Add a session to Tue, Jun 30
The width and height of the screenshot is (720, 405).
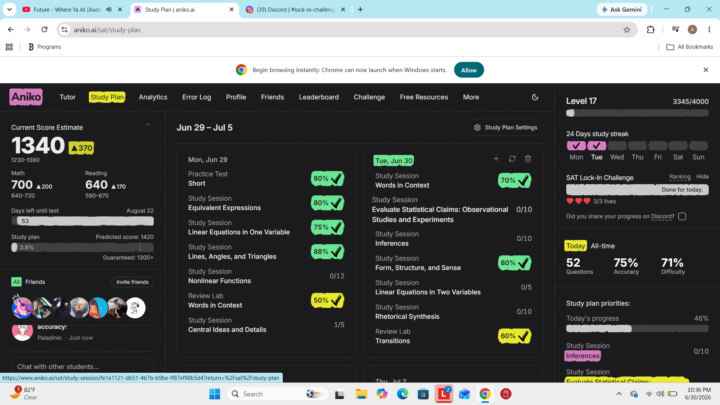pyautogui.click(x=496, y=159)
